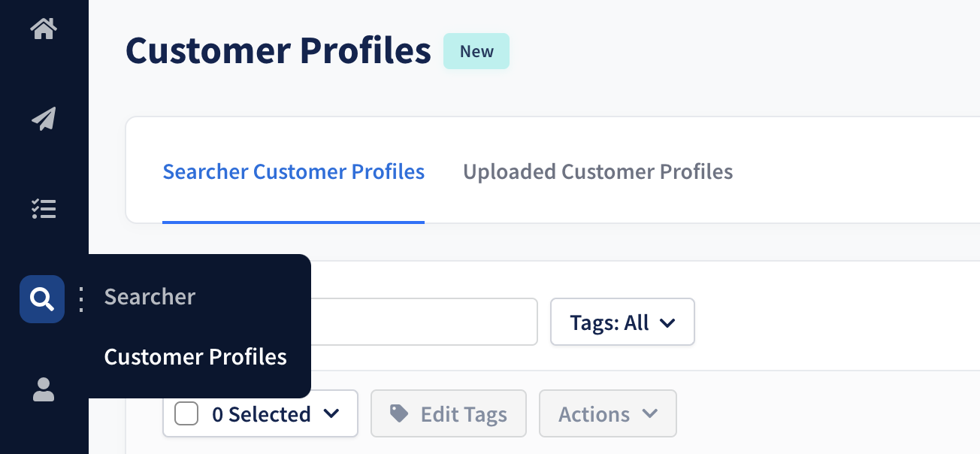Go to the Home icon in sidebar
Image resolution: width=980 pixels, height=454 pixels.
tap(44, 29)
